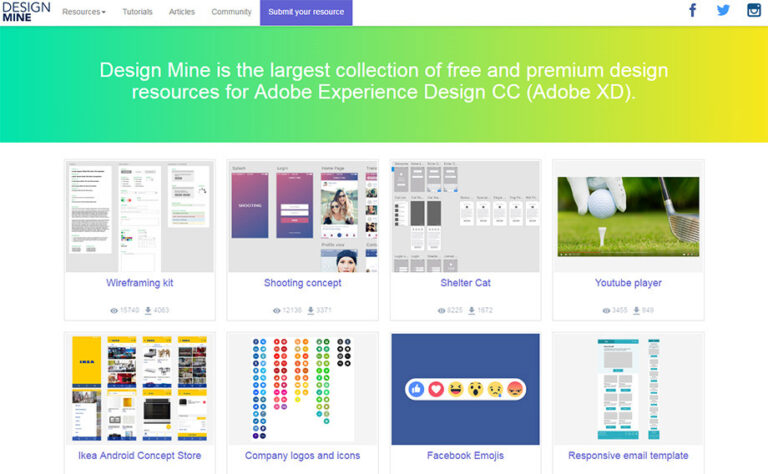
Task: Expand the Resources dropdown menu
Action: (84, 12)
